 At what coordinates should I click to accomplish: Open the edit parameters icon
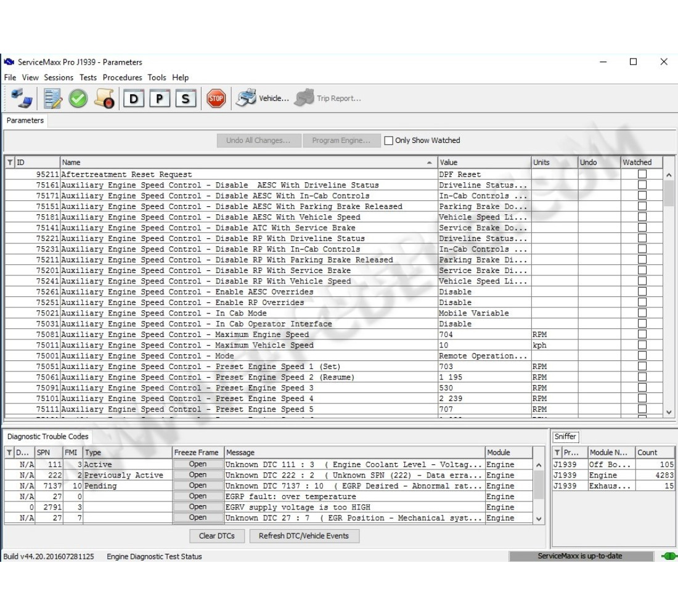[x=51, y=97]
